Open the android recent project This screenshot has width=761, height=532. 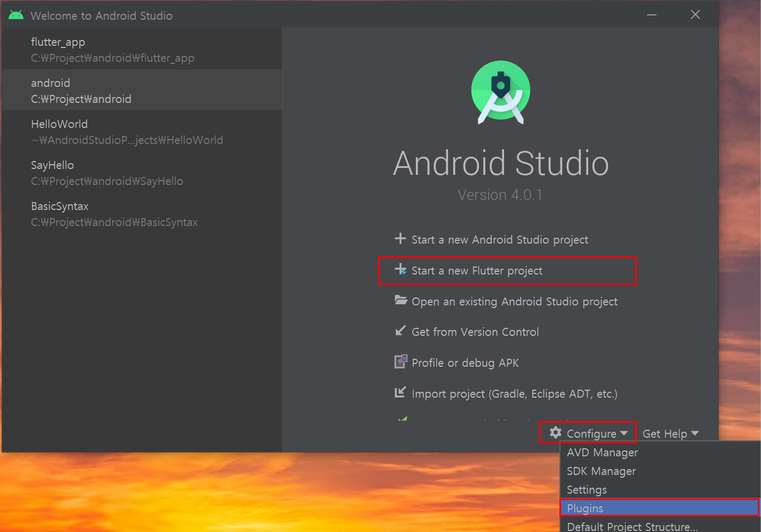tap(142, 90)
